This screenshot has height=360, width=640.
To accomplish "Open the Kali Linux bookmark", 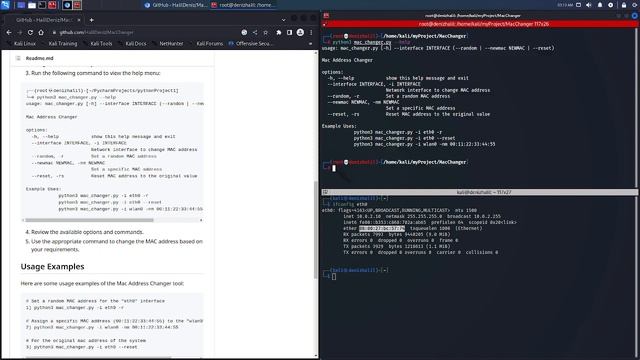I will [22, 43].
